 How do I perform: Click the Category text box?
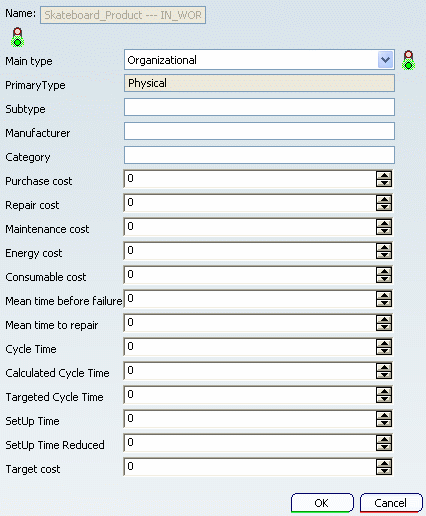pos(259,155)
